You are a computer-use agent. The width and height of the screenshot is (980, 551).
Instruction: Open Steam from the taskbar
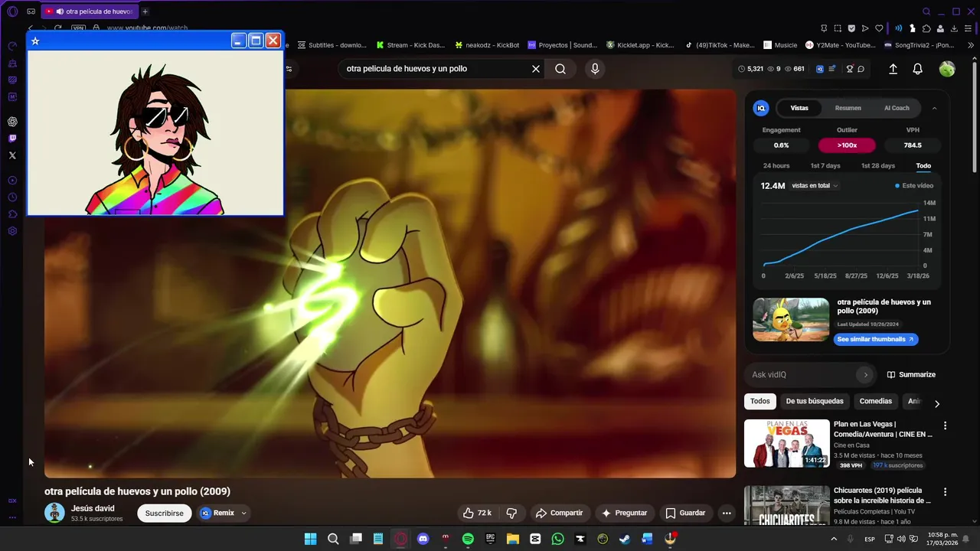(625, 539)
